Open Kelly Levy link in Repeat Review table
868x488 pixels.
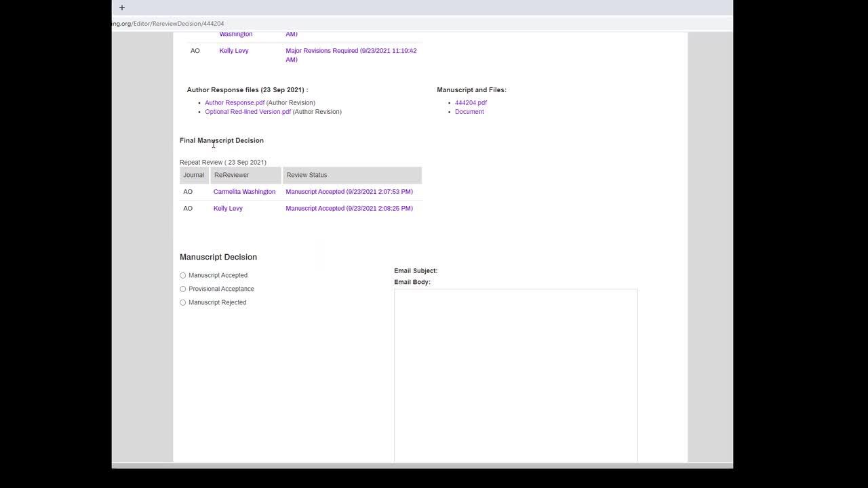tap(228, 209)
